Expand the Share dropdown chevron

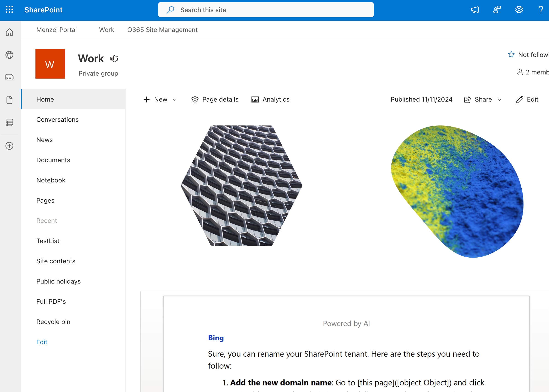499,100
